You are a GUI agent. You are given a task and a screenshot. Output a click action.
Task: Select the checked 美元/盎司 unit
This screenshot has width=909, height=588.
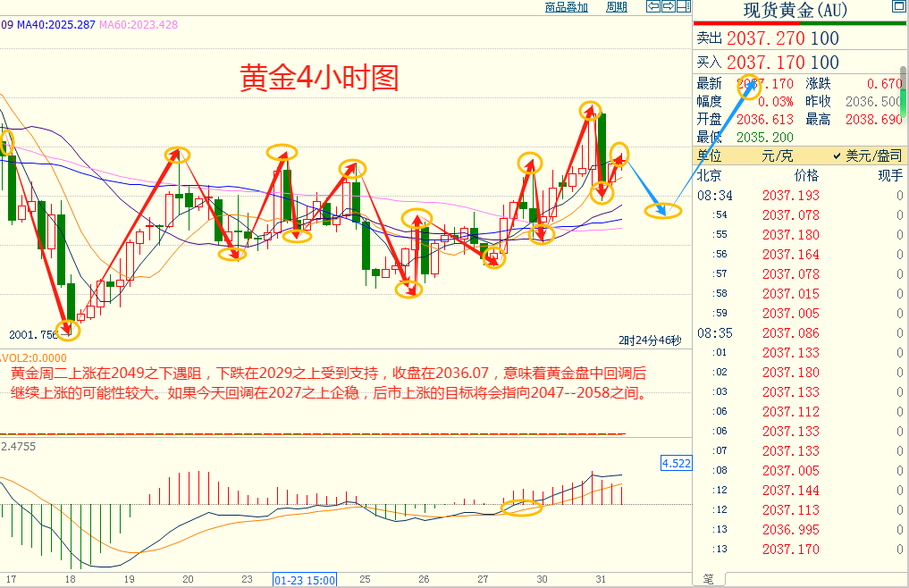pos(868,155)
